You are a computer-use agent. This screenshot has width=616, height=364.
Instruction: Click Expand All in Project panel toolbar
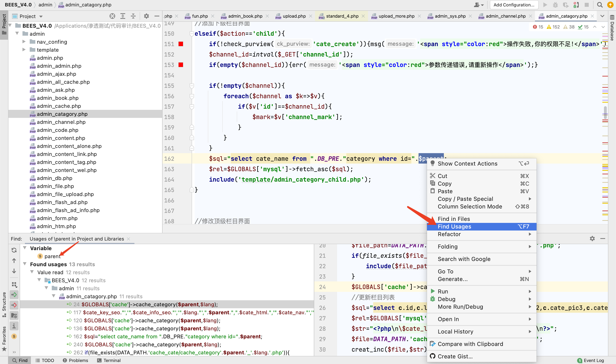pyautogui.click(x=123, y=16)
